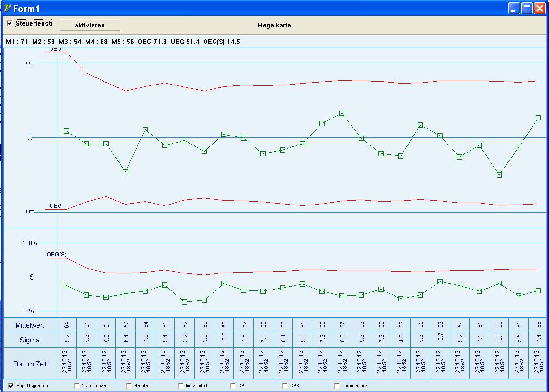Screen dimensions: 549x392
Task: Click the Mittelwert row header
Action: [x=30, y=325]
